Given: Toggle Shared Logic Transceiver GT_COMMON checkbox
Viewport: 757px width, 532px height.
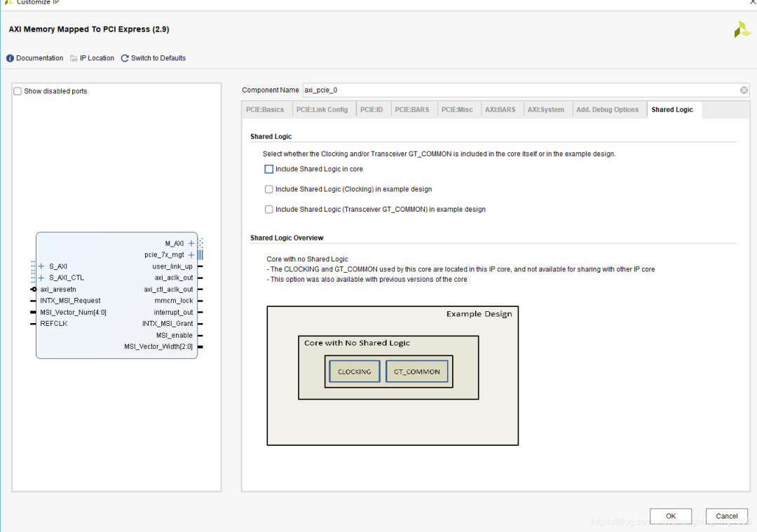Looking at the screenshot, I should pyautogui.click(x=268, y=210).
